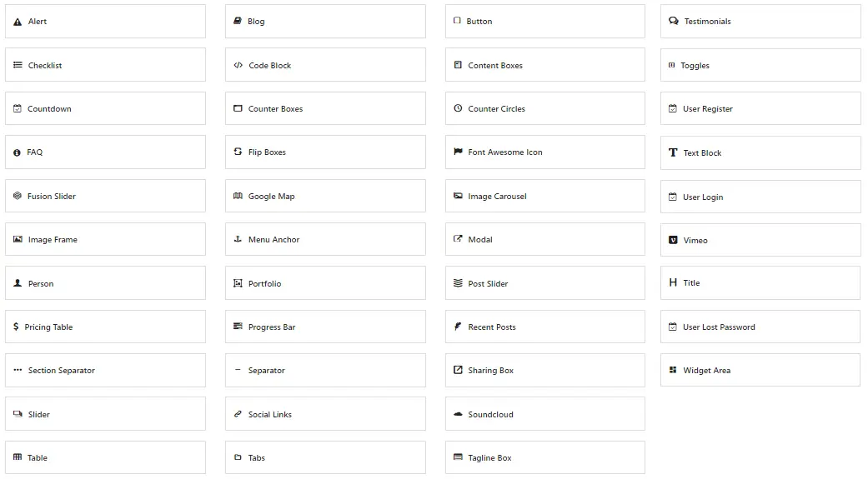Viewport: 868px width, 479px height.
Task: Add the Toggles element
Action: [x=760, y=65]
